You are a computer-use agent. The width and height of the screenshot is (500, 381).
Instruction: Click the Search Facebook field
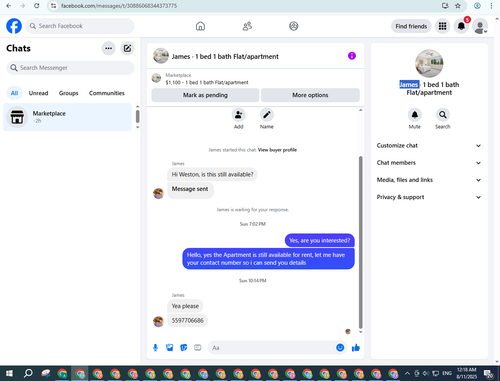click(80, 26)
